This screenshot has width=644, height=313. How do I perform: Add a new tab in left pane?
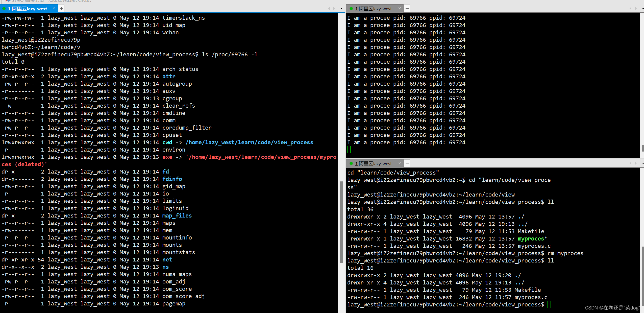61,9
